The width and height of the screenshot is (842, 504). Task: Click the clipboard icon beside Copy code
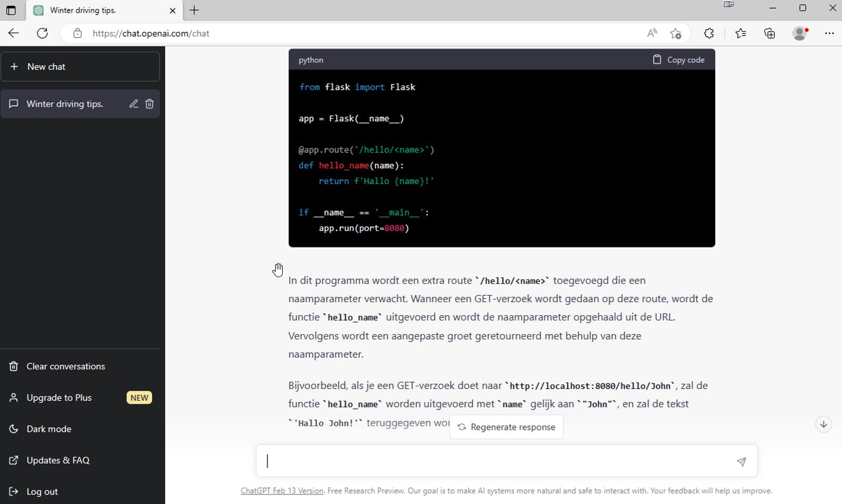[657, 59]
